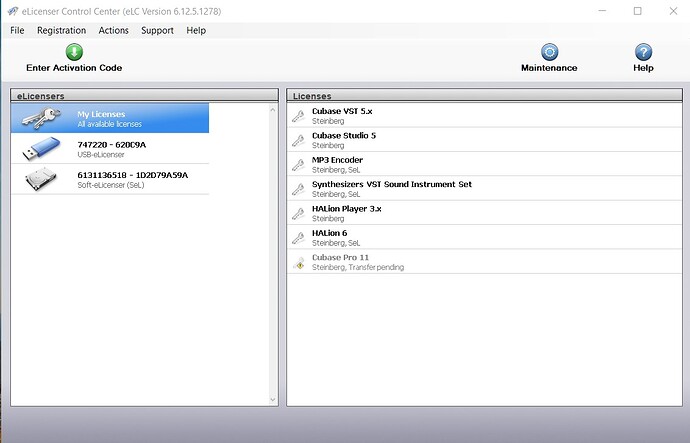Click the 'All available licenses' subtitle

(x=110, y=124)
